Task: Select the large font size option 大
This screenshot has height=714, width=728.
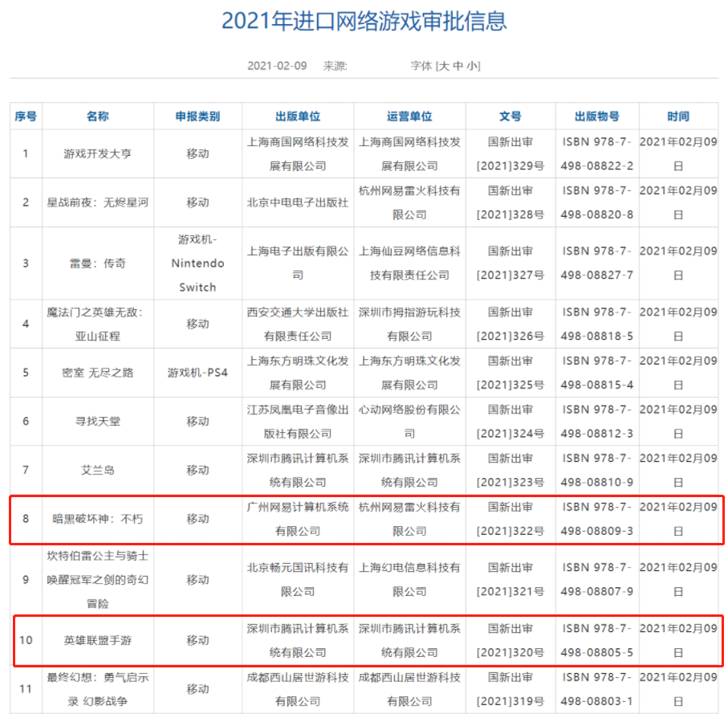Action: pyautogui.click(x=444, y=66)
